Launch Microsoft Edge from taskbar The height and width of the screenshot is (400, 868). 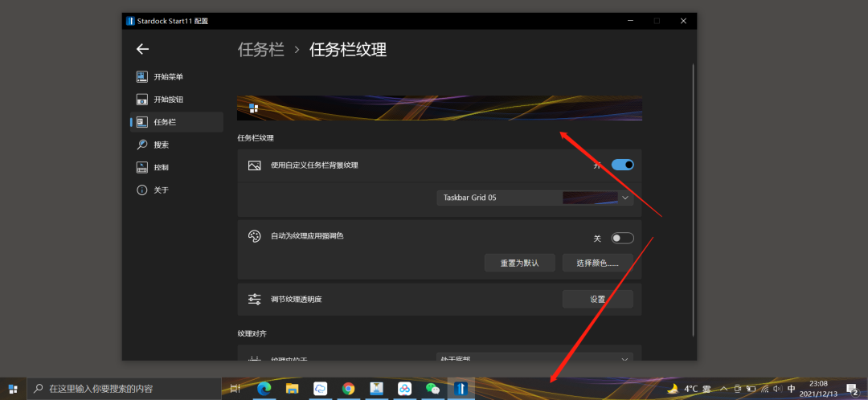click(x=264, y=389)
